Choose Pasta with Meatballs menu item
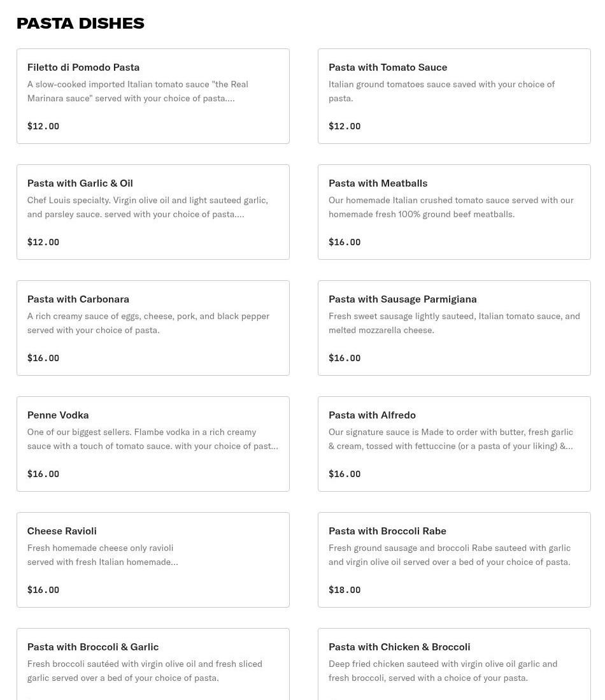 tap(454, 212)
